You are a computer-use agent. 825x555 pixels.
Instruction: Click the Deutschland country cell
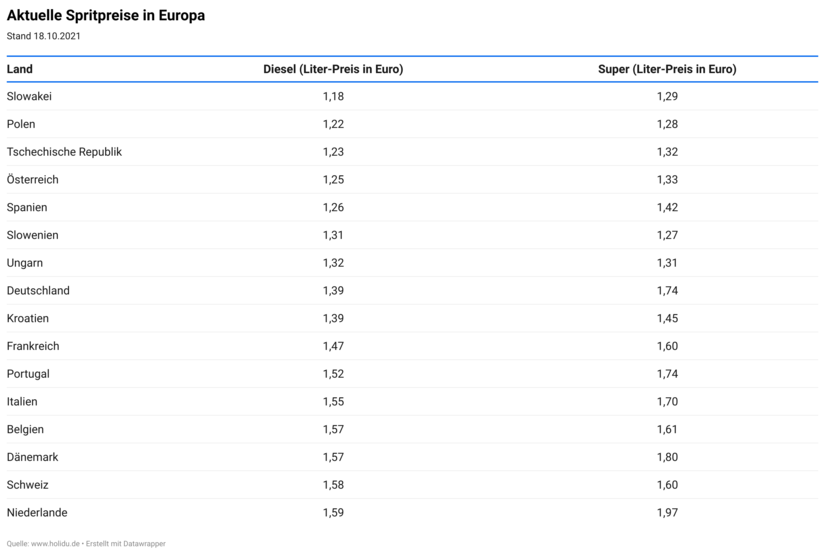coord(38,290)
